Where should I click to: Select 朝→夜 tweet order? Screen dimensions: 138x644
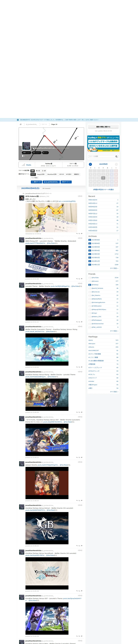pos(38,171)
